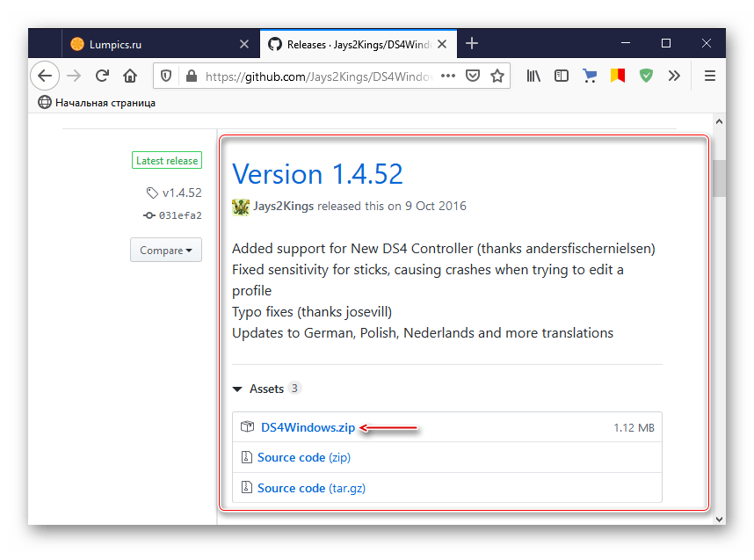Switch to the Lumpics.ru tab
Viewport: 754px width, 560px height.
tap(150, 43)
